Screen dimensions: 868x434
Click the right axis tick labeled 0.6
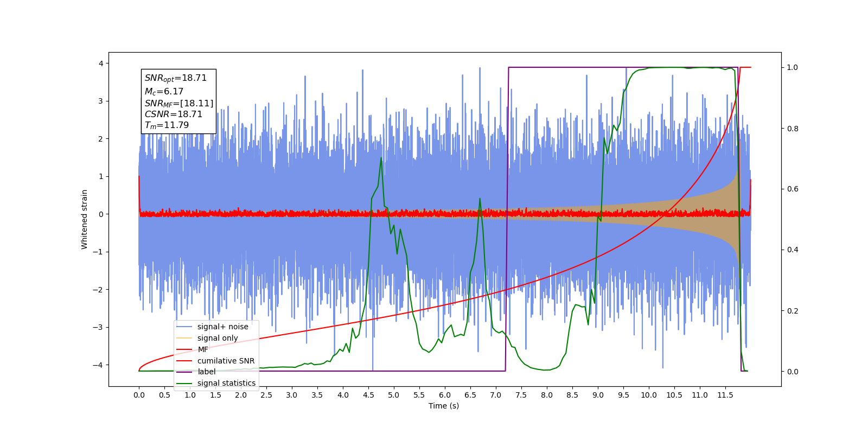tap(793, 189)
